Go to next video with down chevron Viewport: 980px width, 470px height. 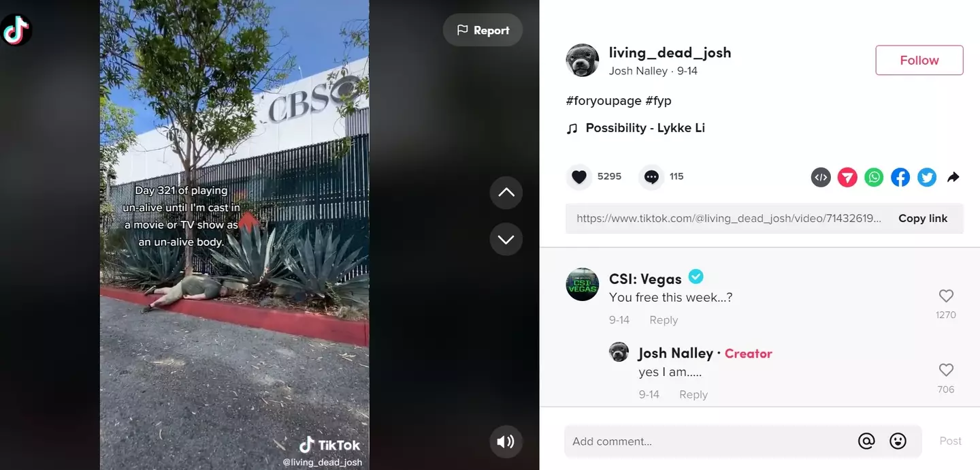click(x=506, y=239)
